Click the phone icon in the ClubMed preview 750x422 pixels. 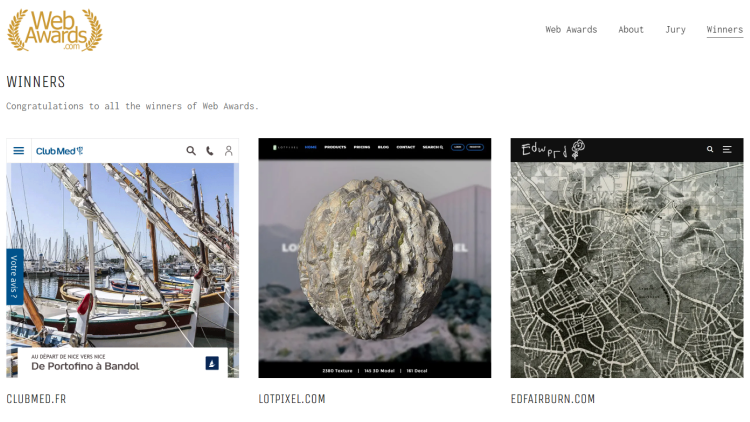[210, 151]
